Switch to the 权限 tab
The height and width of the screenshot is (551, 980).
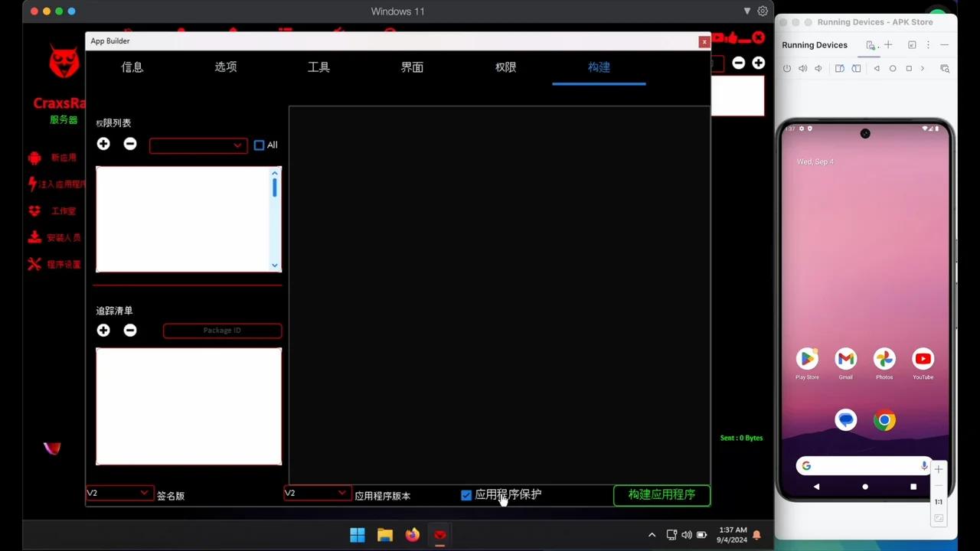pyautogui.click(x=505, y=67)
